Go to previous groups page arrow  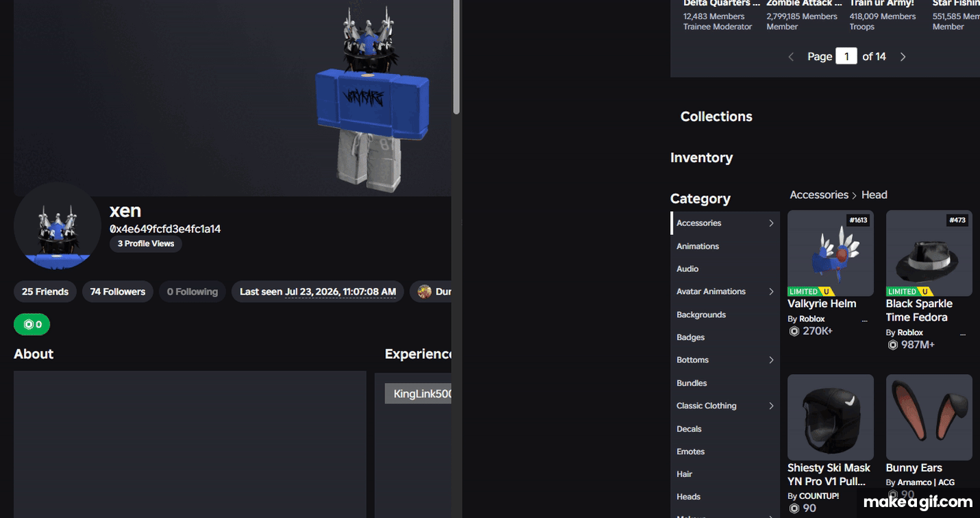pos(791,57)
